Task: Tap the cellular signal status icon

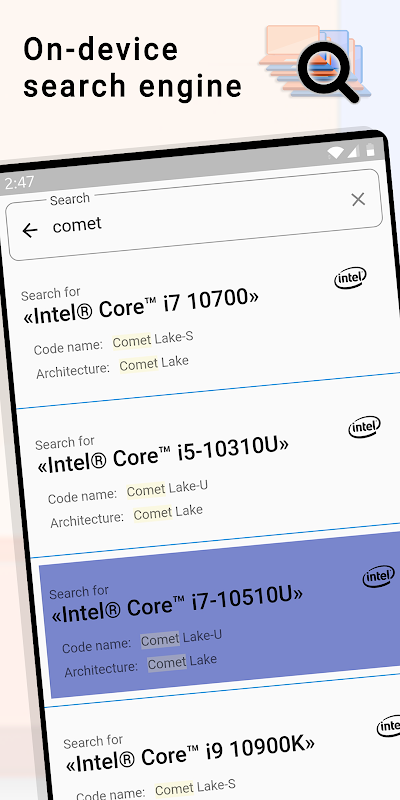Action: click(x=353, y=151)
